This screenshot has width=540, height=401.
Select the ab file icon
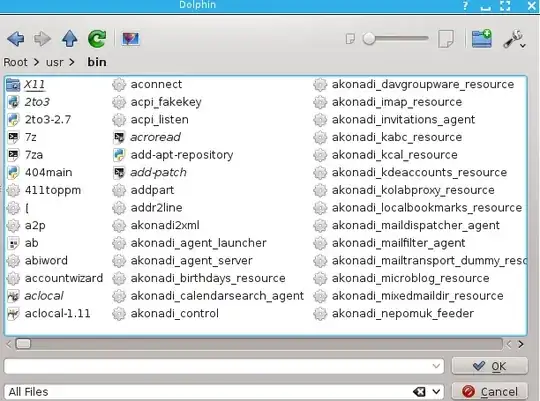13,243
